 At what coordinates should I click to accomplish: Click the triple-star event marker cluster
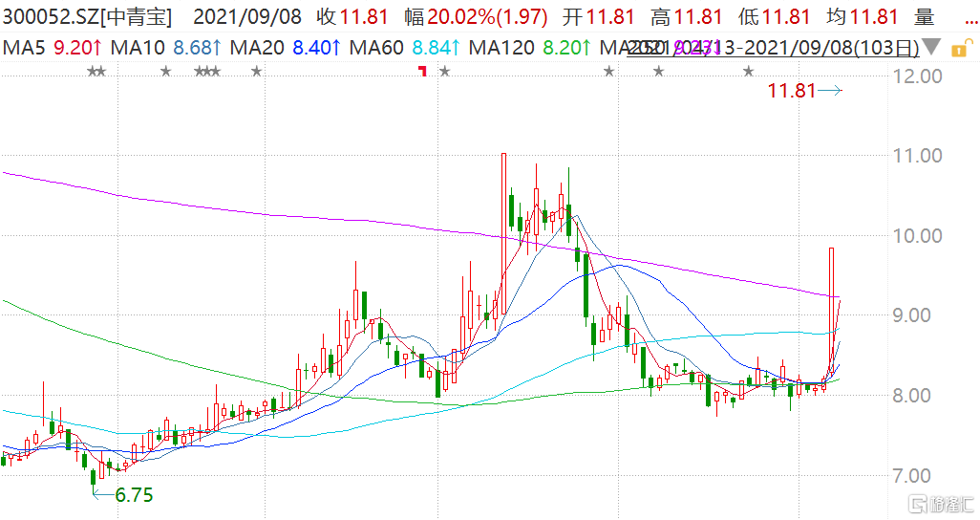(207, 72)
